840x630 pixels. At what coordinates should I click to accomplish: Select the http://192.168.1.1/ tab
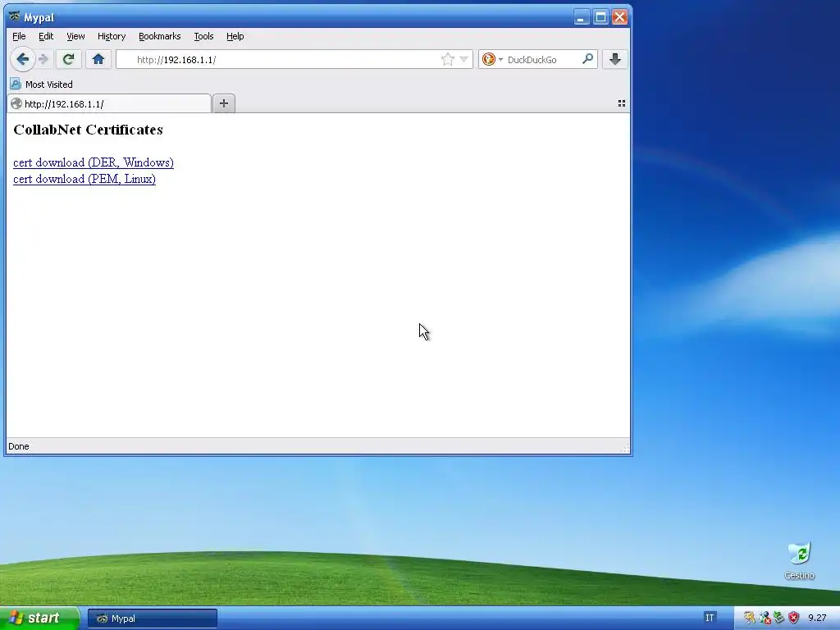tap(109, 104)
